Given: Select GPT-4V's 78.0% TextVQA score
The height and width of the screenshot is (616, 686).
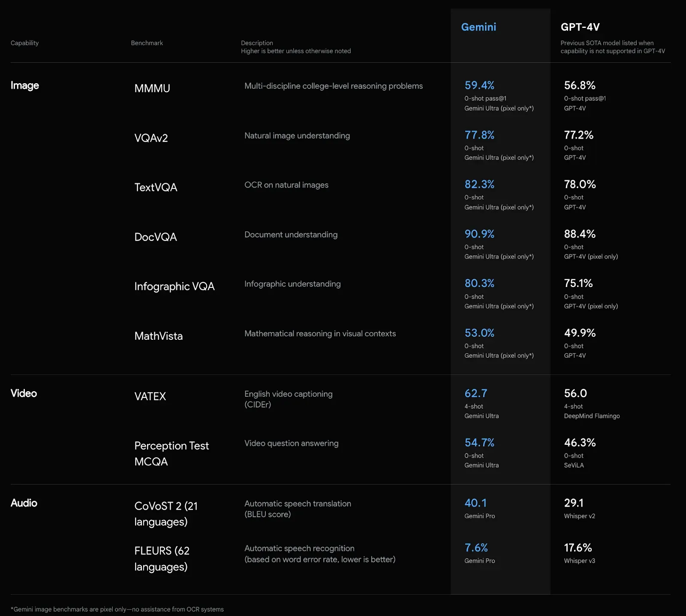Looking at the screenshot, I should point(580,184).
